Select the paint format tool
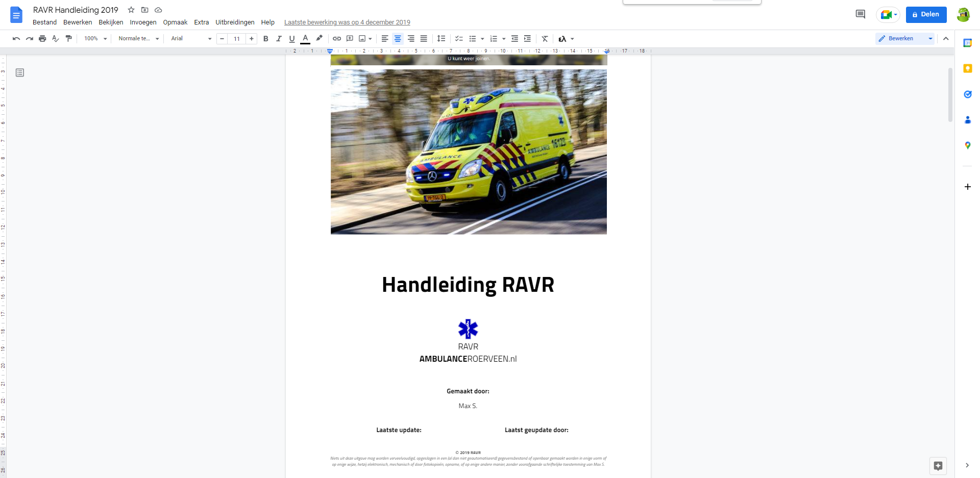Viewport: 980px width, 478px height. click(69, 39)
